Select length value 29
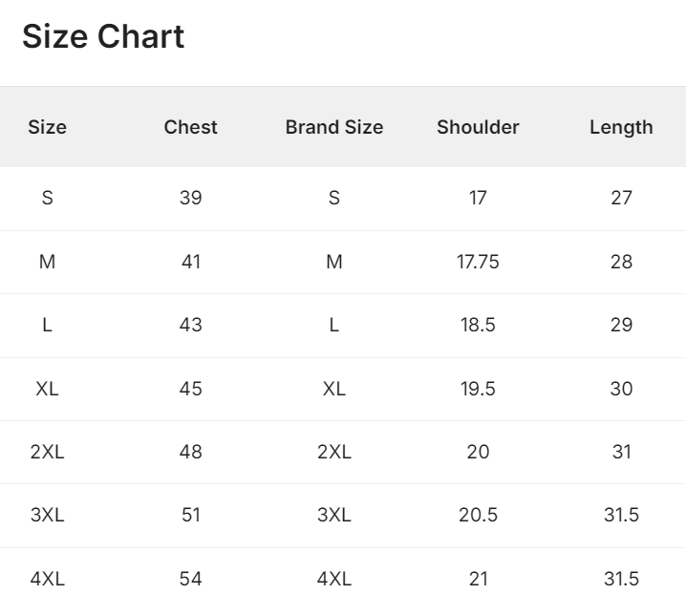The height and width of the screenshot is (616, 686). [621, 325]
